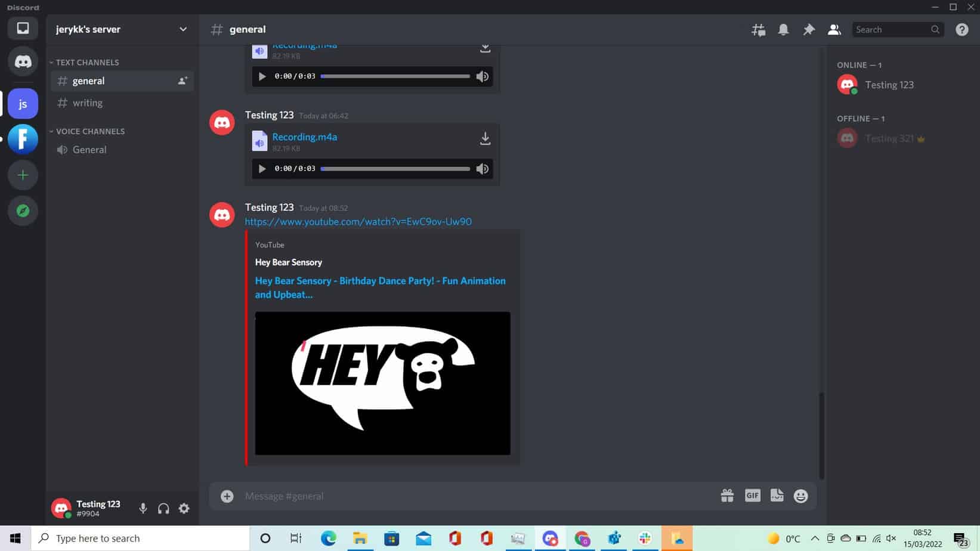Play the 06:42 Recording.m4a audio

click(262, 169)
